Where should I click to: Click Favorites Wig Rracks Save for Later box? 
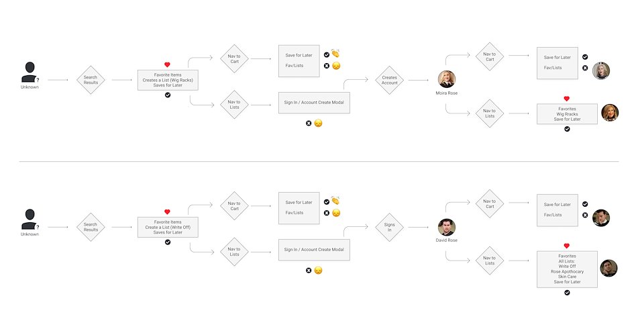coord(568,114)
